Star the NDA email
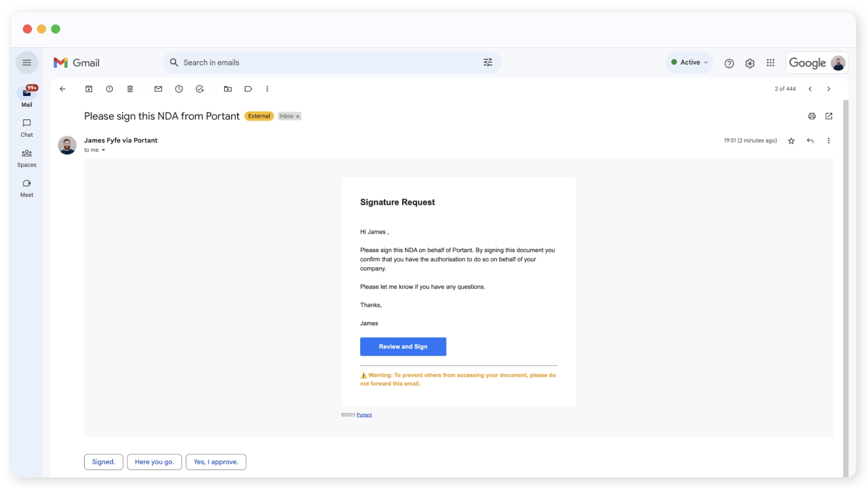 point(791,141)
